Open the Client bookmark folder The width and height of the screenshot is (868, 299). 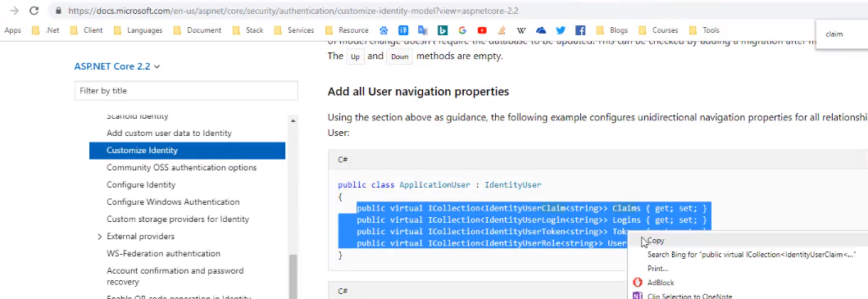coord(86,30)
